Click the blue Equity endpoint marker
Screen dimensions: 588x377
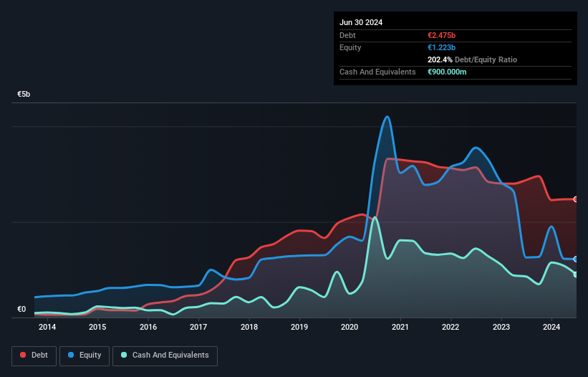576,259
